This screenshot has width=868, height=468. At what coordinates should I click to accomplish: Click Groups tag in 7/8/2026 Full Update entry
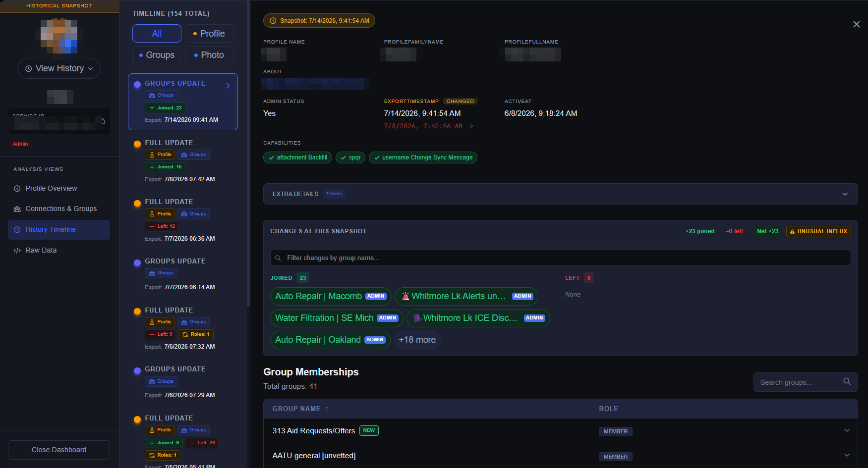[193, 155]
